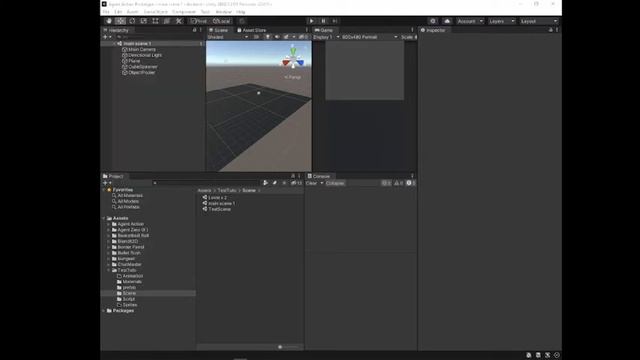Pause the game playback
The width and height of the screenshot is (640, 360).
click(x=323, y=21)
